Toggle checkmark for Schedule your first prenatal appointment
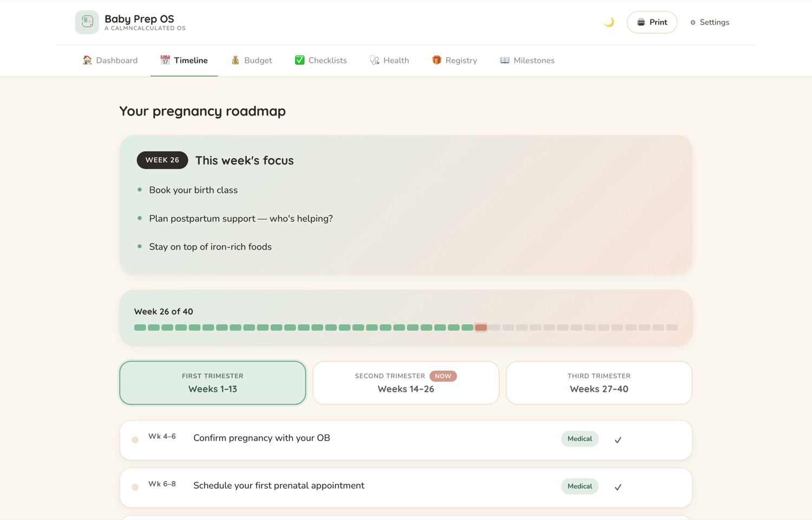Screen dimensions: 812x520 coord(618,487)
